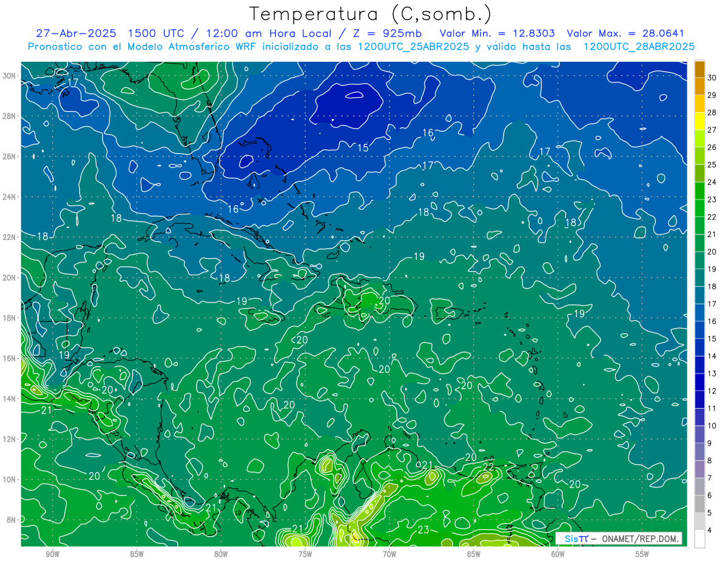Click the '12' label on the color scale

tap(712, 391)
